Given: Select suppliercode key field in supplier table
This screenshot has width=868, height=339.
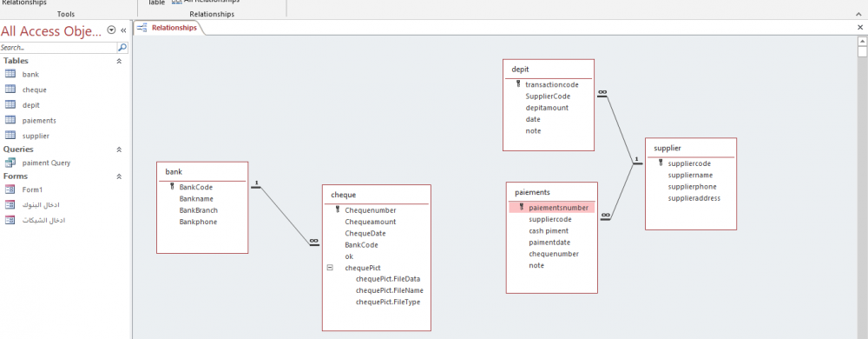Looking at the screenshot, I should pos(689,163).
